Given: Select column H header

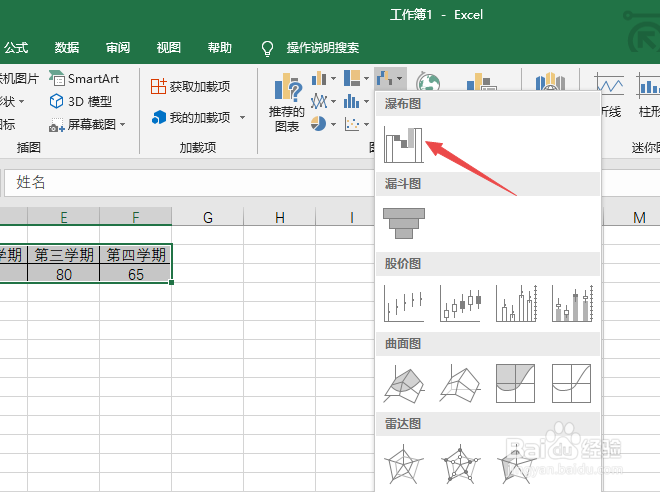Looking at the screenshot, I should pyautogui.click(x=279, y=217).
